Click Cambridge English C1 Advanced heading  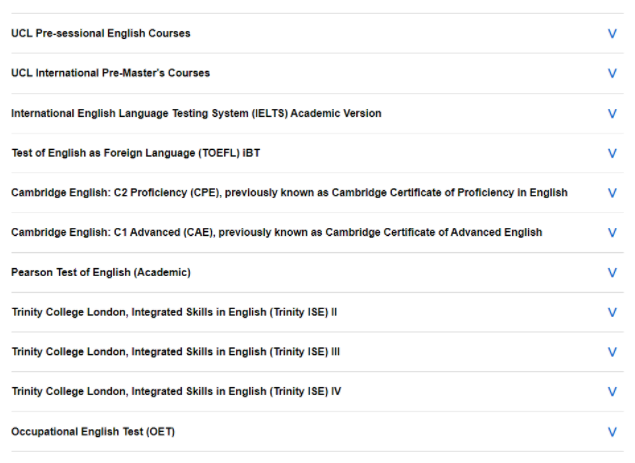[x=277, y=233]
